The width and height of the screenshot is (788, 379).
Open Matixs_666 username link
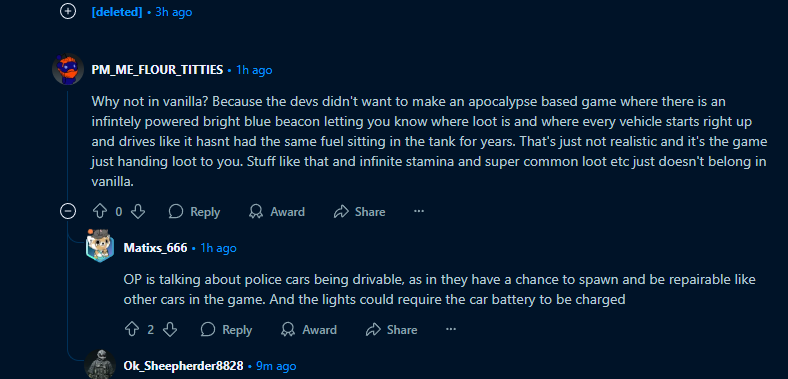155,248
